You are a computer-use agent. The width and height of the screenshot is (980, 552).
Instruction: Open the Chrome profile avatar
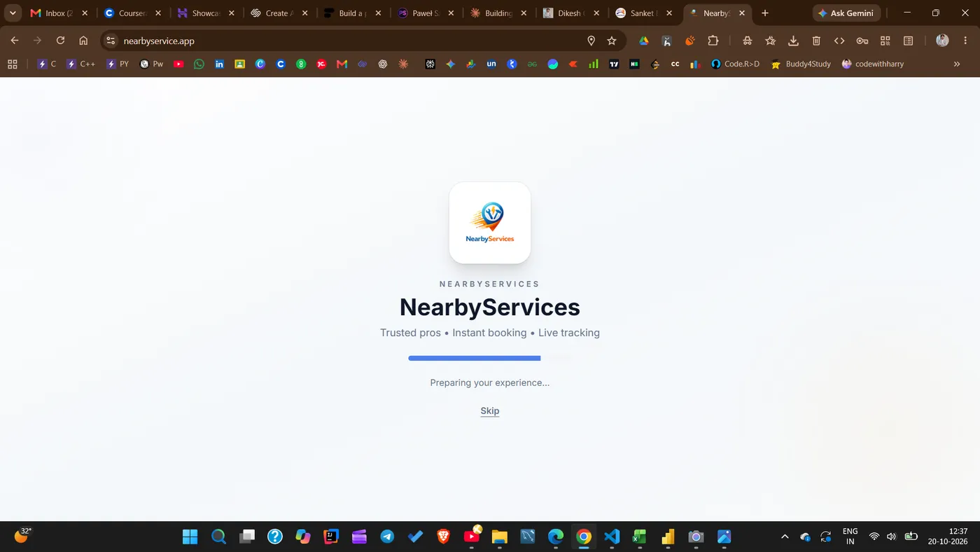click(942, 41)
